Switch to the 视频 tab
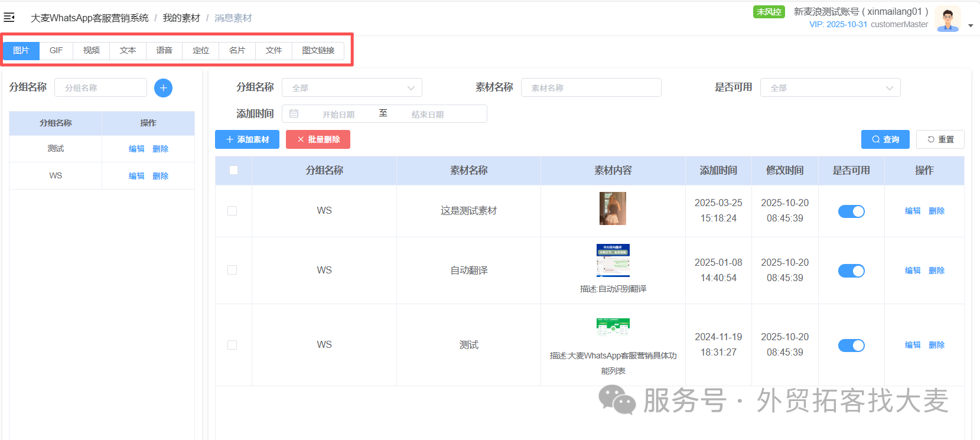Image resolution: width=980 pixels, height=440 pixels. (x=92, y=51)
